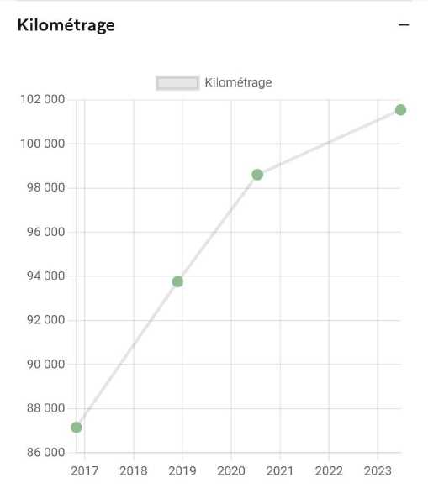Toggle the Kilométrage legend color box
Image resolution: width=428 pixels, height=504 pixels.
[177, 83]
